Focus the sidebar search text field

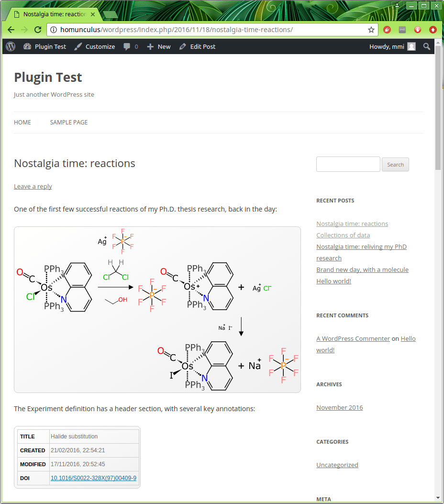pyautogui.click(x=348, y=164)
